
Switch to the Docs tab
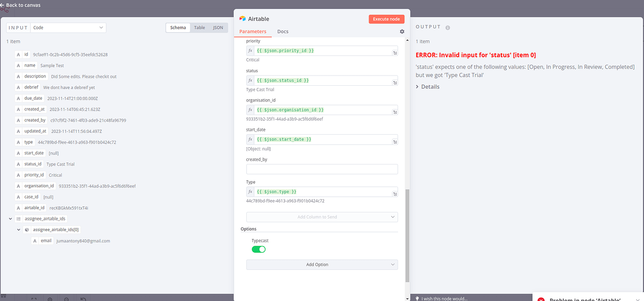coord(282,32)
